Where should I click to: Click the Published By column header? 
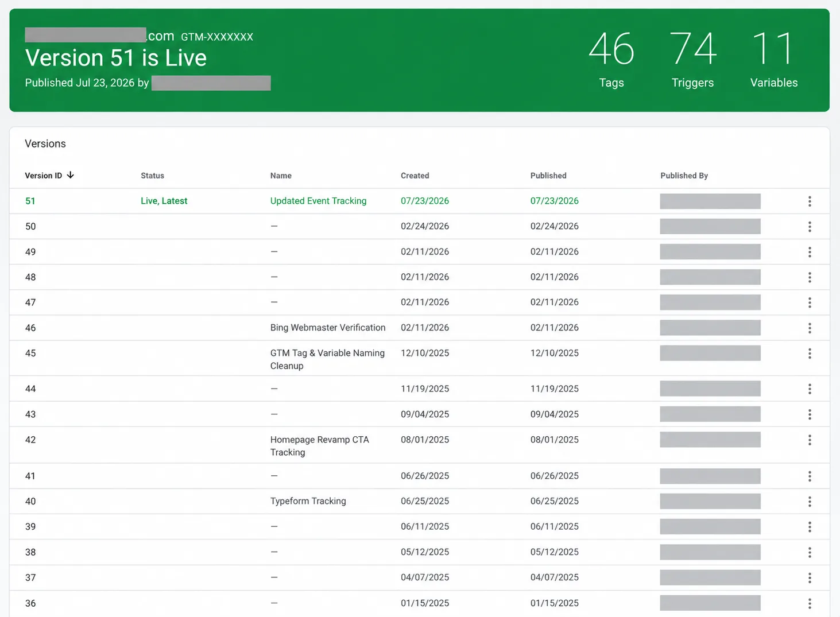[684, 176]
